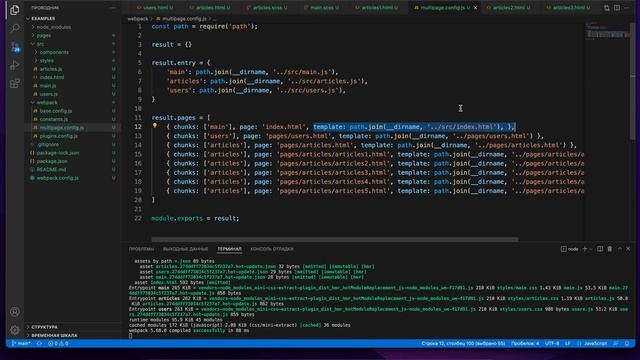Screen dimensions: 640x360
Task: Click the synchronize changes icon in status bar
Action: (39, 344)
